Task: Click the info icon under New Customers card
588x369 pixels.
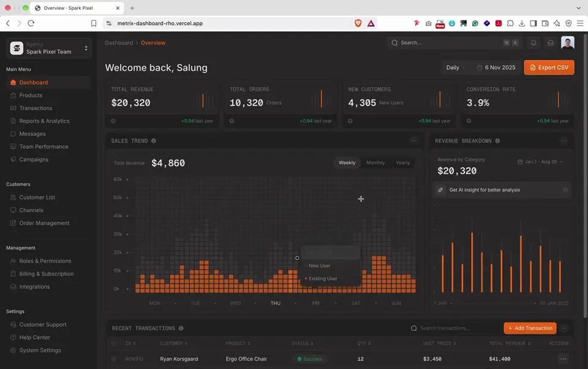Action: coord(350,121)
